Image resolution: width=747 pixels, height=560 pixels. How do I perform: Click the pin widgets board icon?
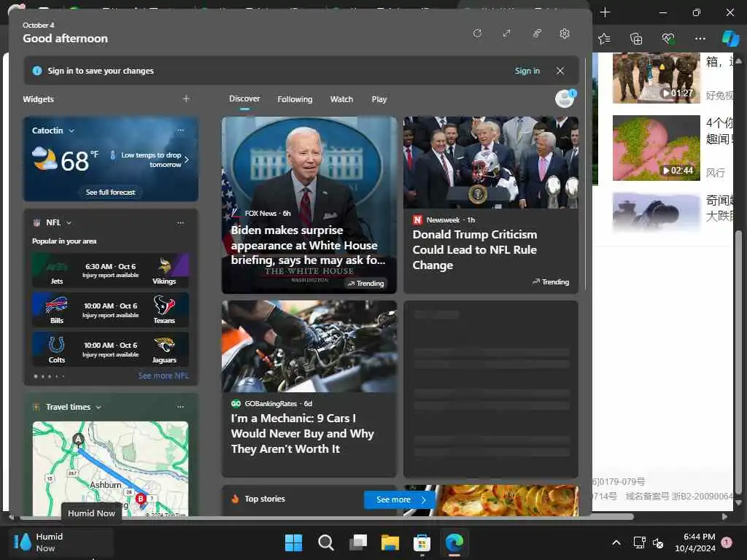click(x=536, y=34)
